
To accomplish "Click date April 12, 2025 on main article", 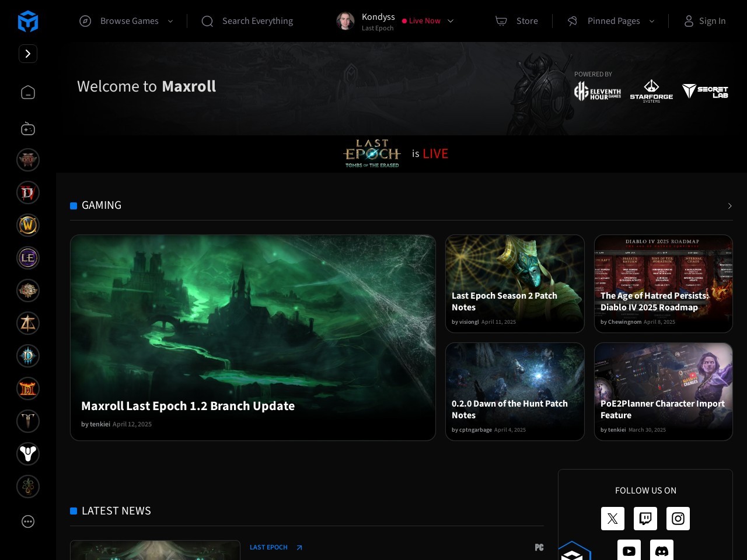I will (132, 425).
